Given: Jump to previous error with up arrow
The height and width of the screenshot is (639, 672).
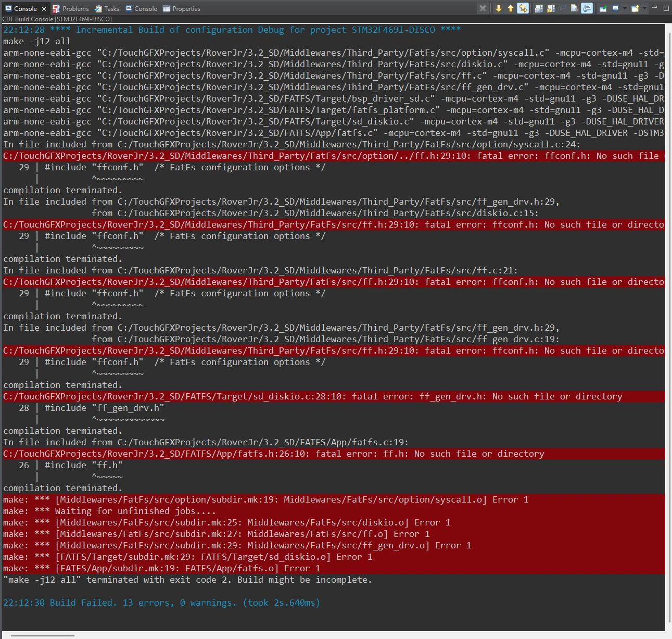Looking at the screenshot, I should [510, 8].
